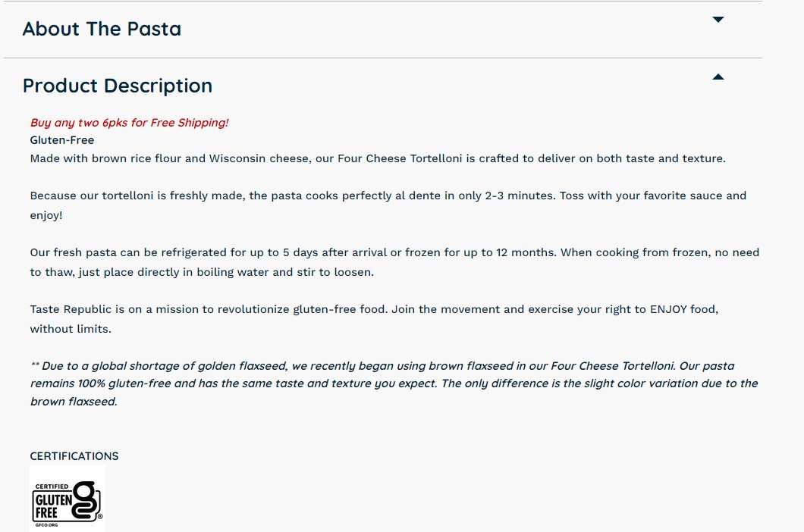Click 'without limits.' text line
804x532 pixels.
pyautogui.click(x=71, y=329)
